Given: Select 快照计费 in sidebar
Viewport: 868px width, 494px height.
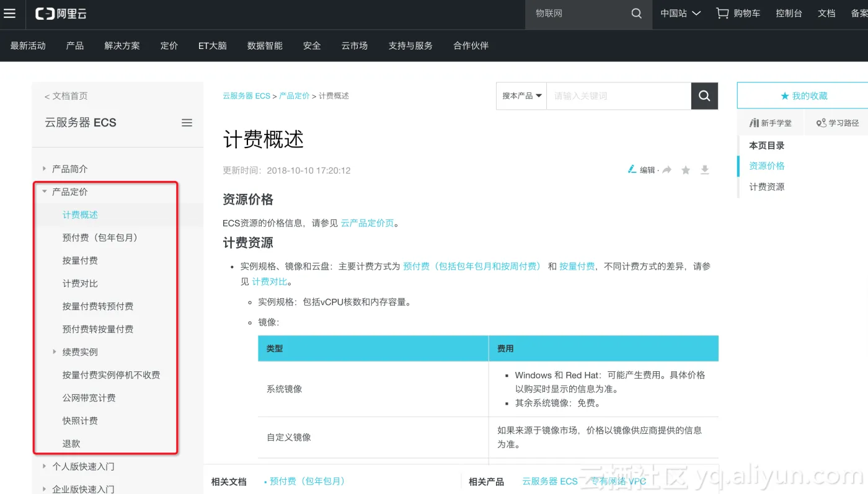Looking at the screenshot, I should click(80, 421).
